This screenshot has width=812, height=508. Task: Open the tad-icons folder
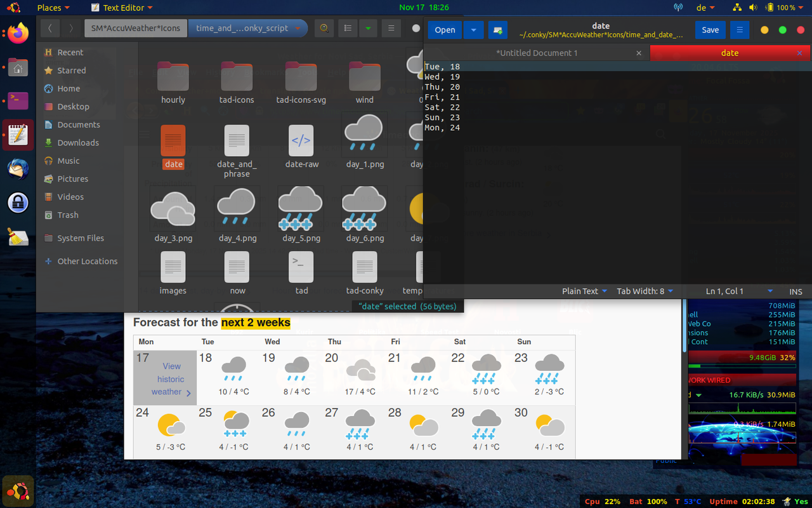click(237, 83)
